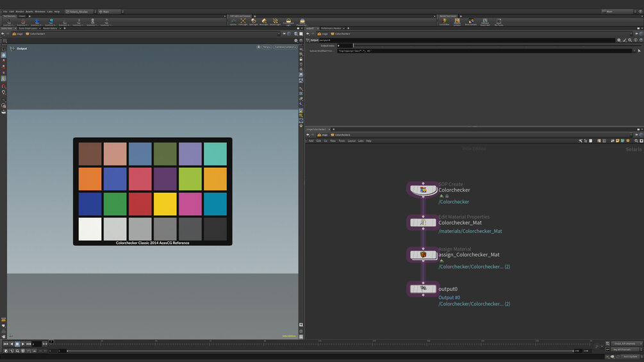Click the Output Index input field
Viewport: 644px width, 362px height.
345,45
